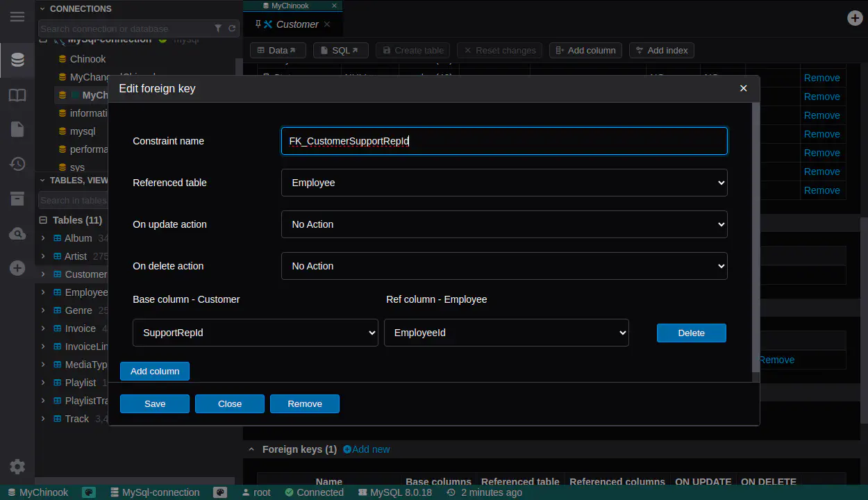The image size is (868, 500).
Task: Open the Favorites book icon in sidebar
Action: pos(17,95)
